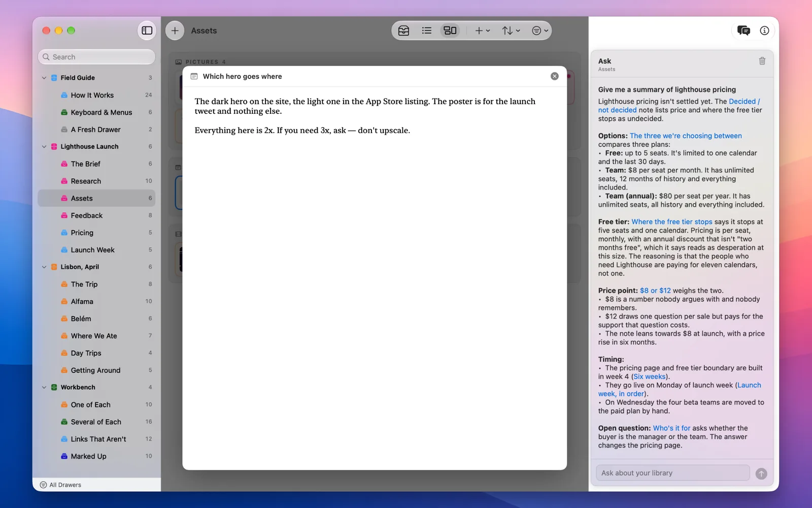
Task: Open 'The three we're choosing between' link
Action: tap(685, 136)
